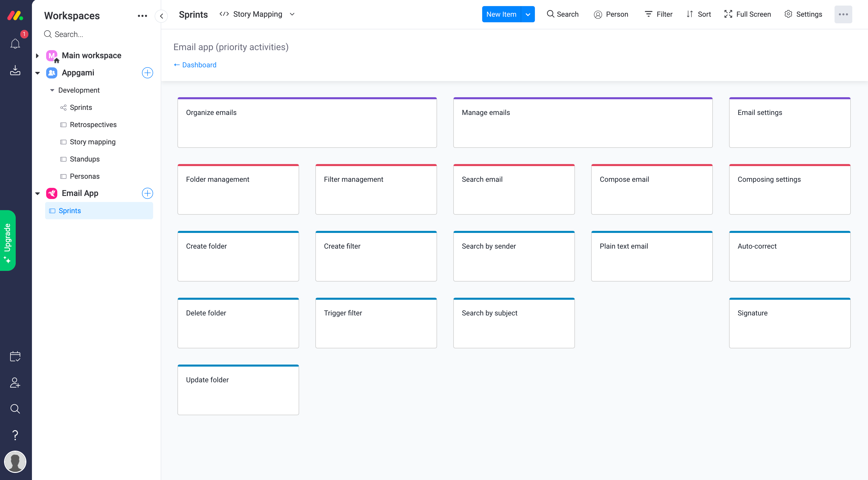The height and width of the screenshot is (480, 868).
Task: Click the monday.com logo icon
Action: tap(15, 15)
